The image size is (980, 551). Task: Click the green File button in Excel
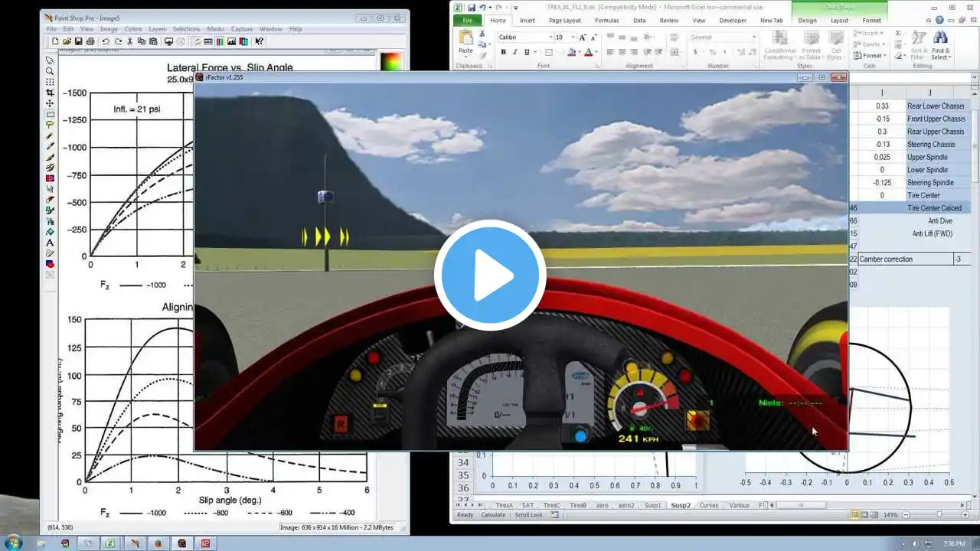tap(467, 21)
